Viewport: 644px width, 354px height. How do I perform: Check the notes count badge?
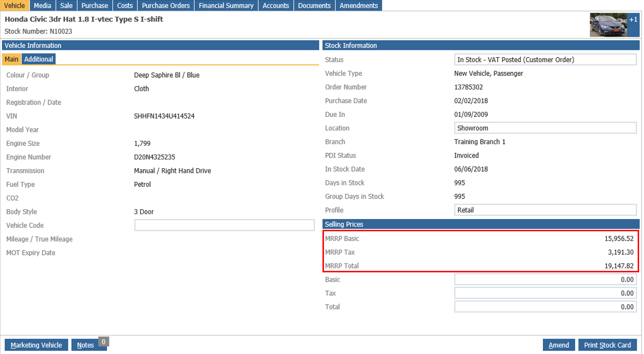[x=103, y=342]
